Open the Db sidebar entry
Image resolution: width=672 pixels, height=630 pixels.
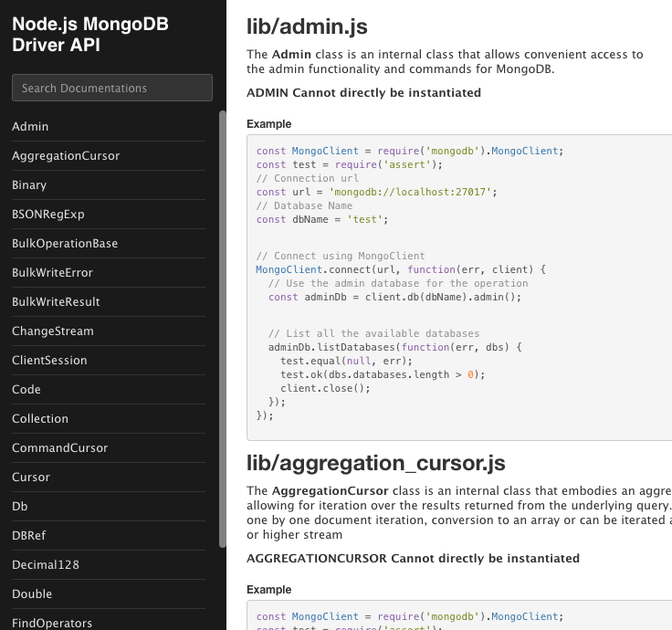pos(20,507)
